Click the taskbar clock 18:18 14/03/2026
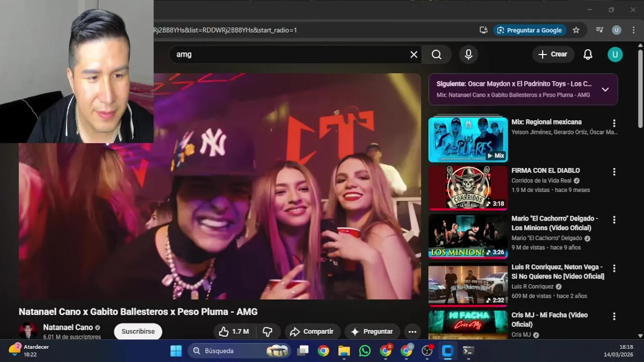Image resolution: width=644 pixels, height=362 pixels. click(x=618, y=350)
